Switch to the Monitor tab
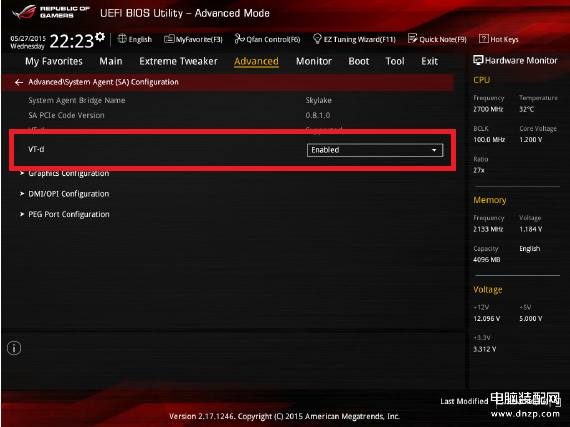The height and width of the screenshot is (427, 570). pyautogui.click(x=314, y=61)
